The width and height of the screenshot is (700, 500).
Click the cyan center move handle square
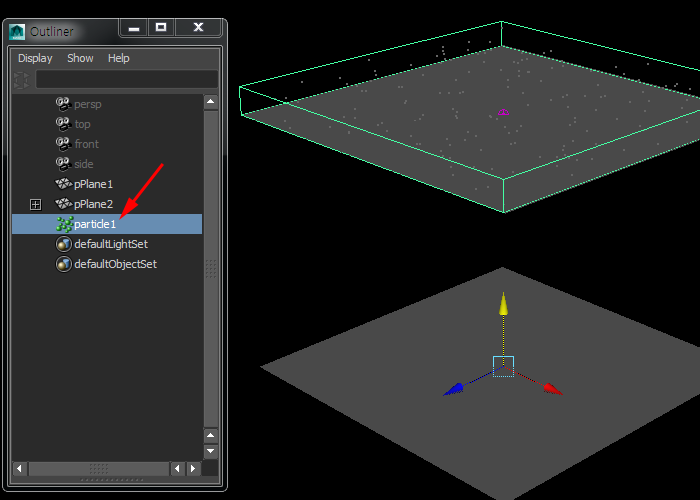[x=504, y=367]
